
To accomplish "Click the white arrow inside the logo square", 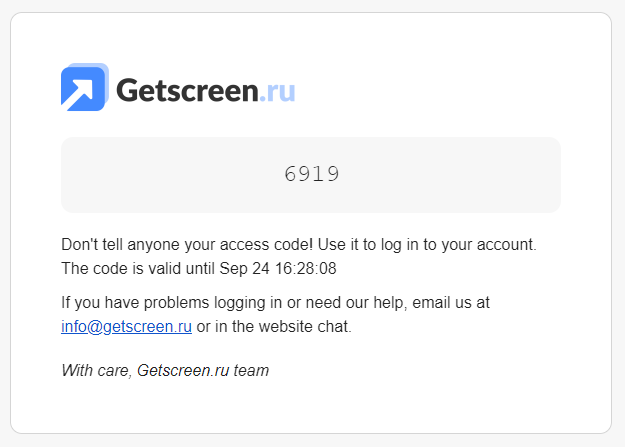I will (80, 93).
